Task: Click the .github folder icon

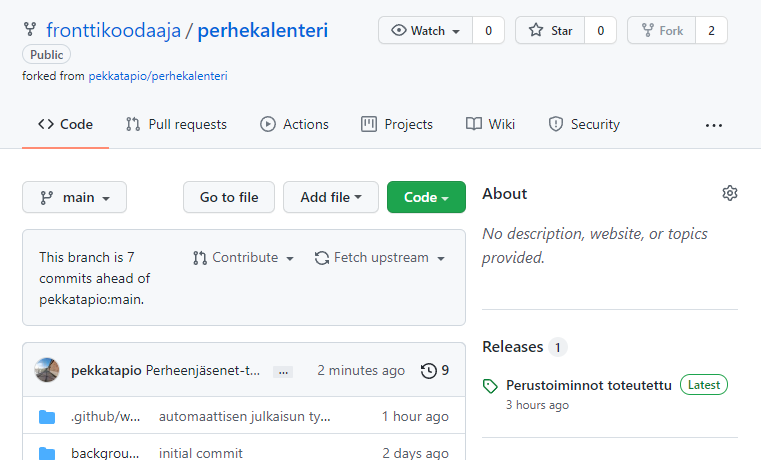Action: [47, 417]
